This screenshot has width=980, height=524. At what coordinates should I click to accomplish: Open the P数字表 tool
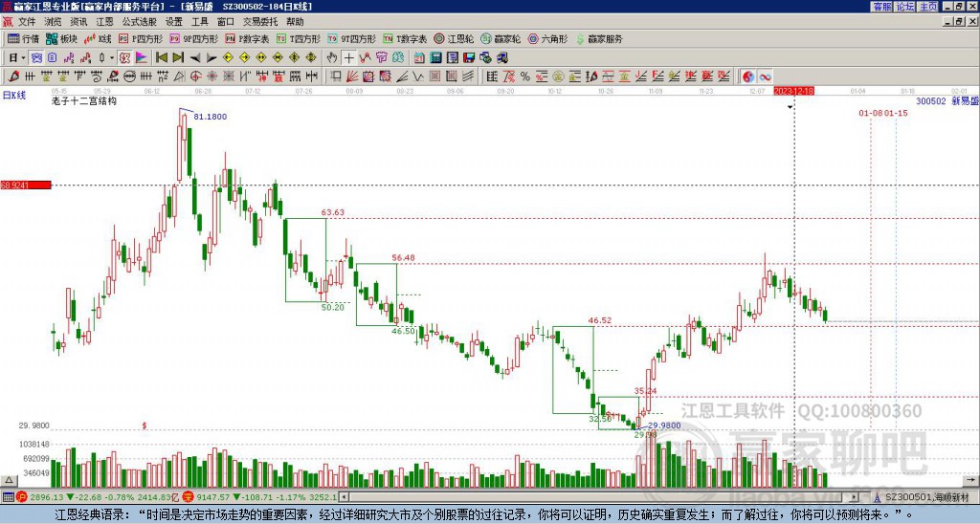[247, 38]
